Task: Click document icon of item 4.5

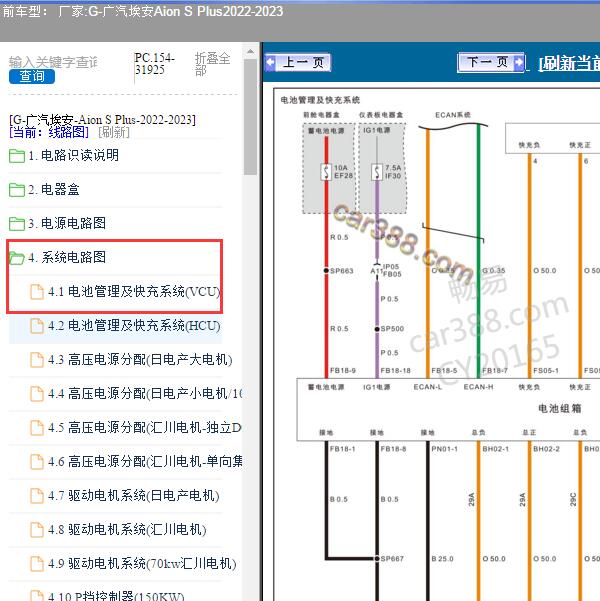Action: pos(37,428)
